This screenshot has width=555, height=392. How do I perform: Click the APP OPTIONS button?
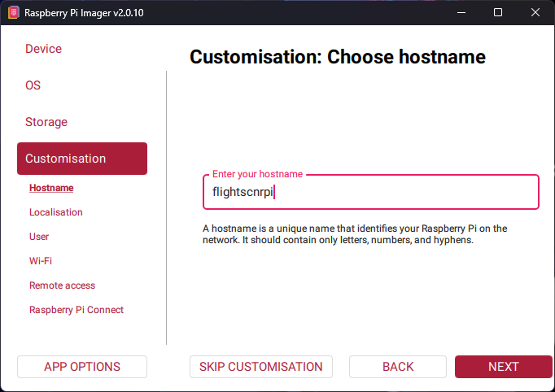click(x=82, y=367)
